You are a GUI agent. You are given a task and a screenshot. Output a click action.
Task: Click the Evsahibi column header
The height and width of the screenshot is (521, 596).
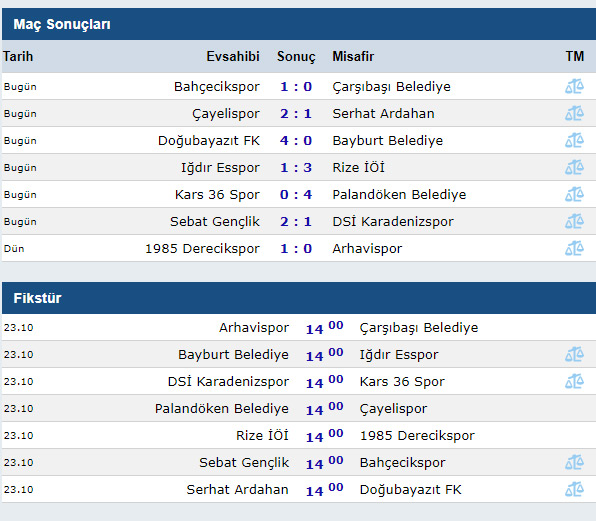click(233, 56)
